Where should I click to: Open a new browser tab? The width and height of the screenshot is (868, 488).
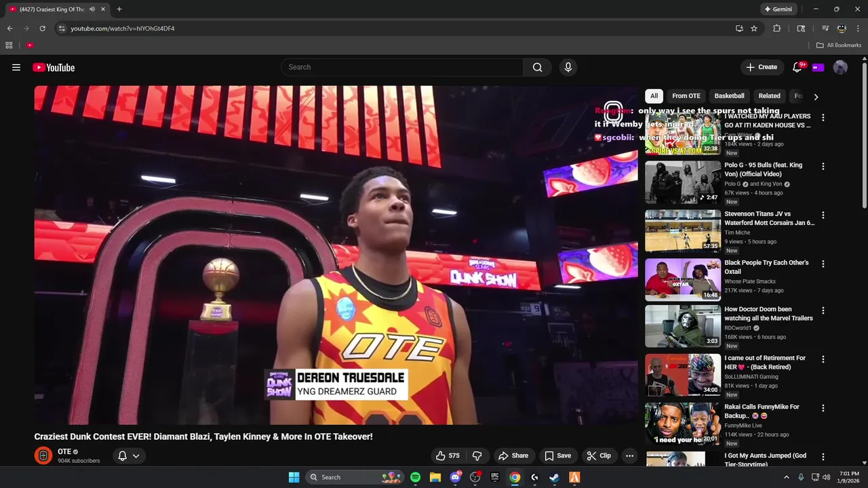pos(119,9)
